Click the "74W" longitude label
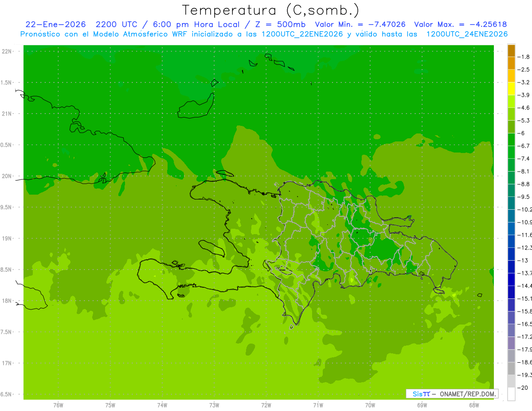This screenshot has height=411, width=532. (162, 405)
